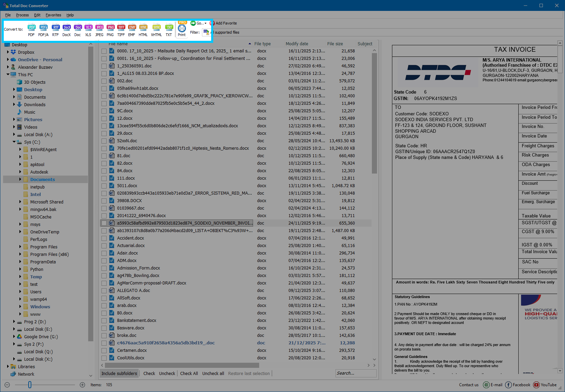Open the Go destination dropdown
This screenshot has height=392, width=565.
(x=199, y=23)
